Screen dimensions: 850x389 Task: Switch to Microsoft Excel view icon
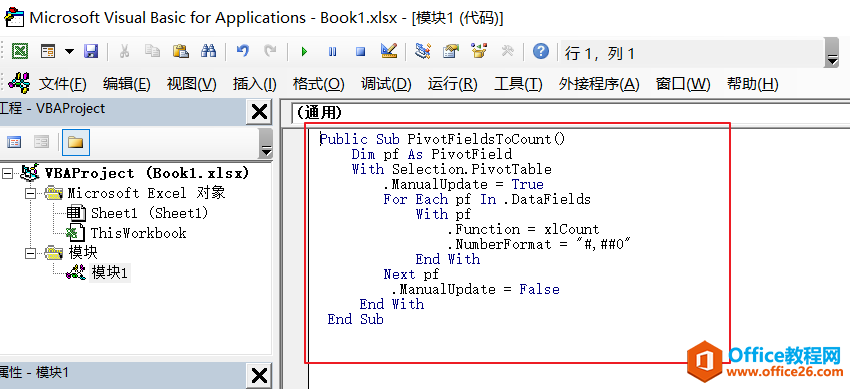(20, 51)
